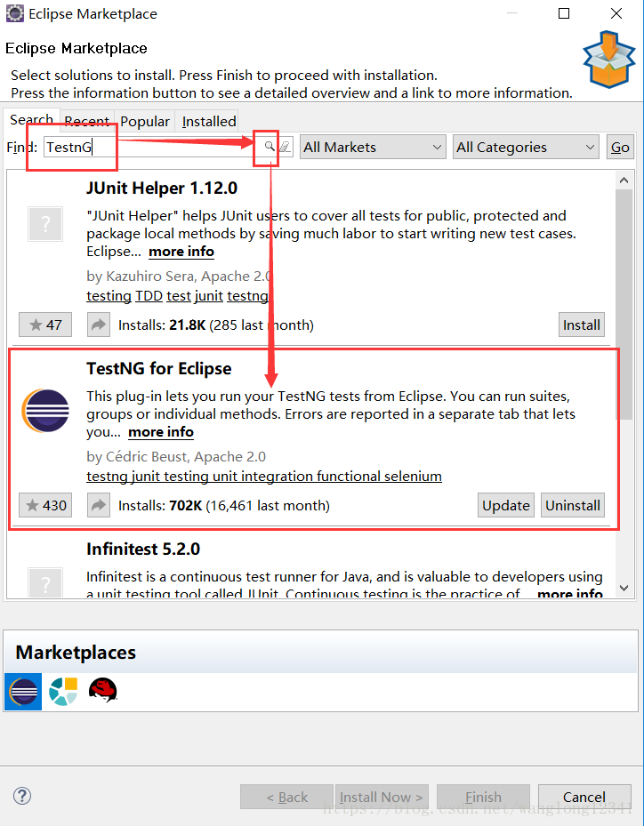Open the All Markets dropdown
The image size is (644, 826).
tap(373, 147)
